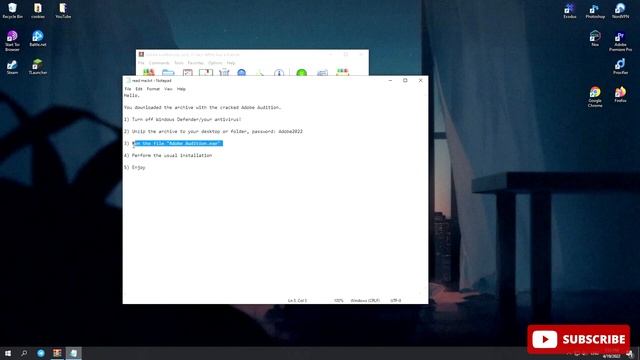Click the 'Perform the usual installation' line
Image resolution: width=640 pixels, height=360 pixels.
(168, 156)
